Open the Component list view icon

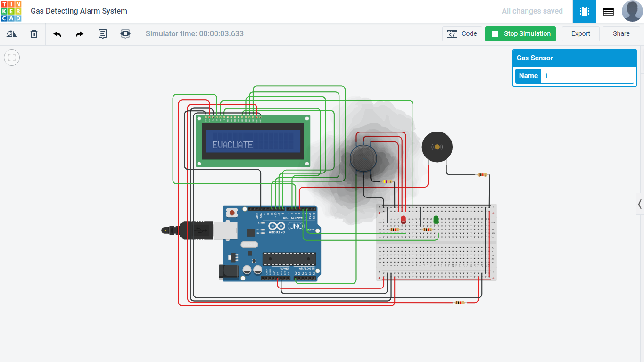pyautogui.click(x=608, y=11)
